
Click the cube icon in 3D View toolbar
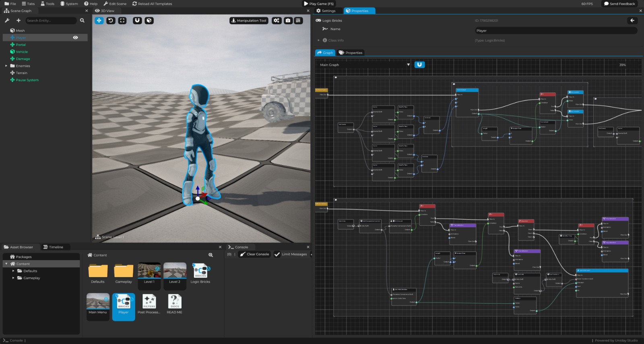(x=149, y=21)
